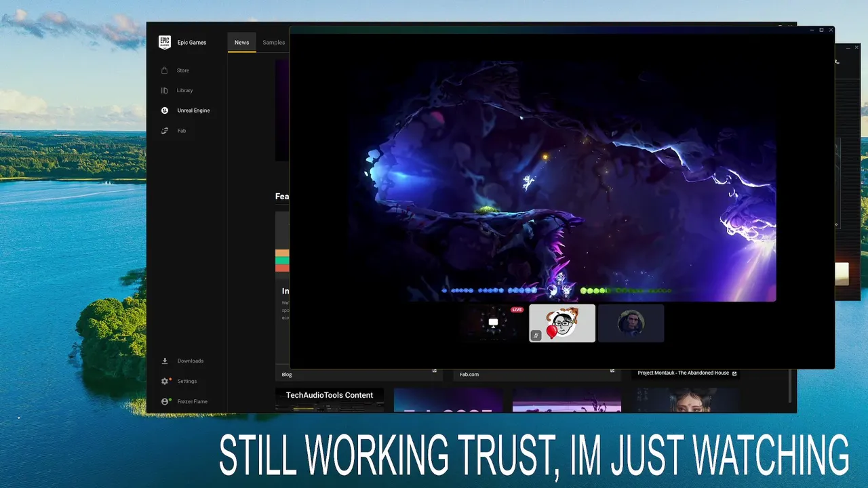Switch to the News tab
Image resolution: width=868 pixels, height=488 pixels.
241,43
